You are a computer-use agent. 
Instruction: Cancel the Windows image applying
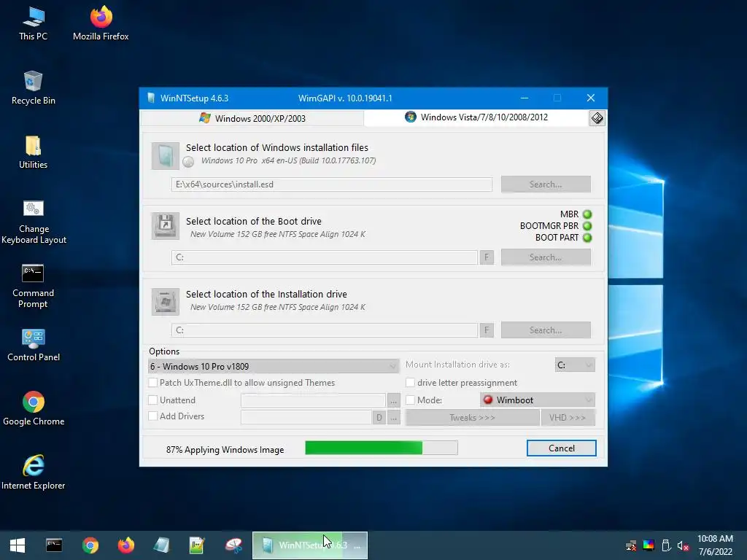coord(561,448)
